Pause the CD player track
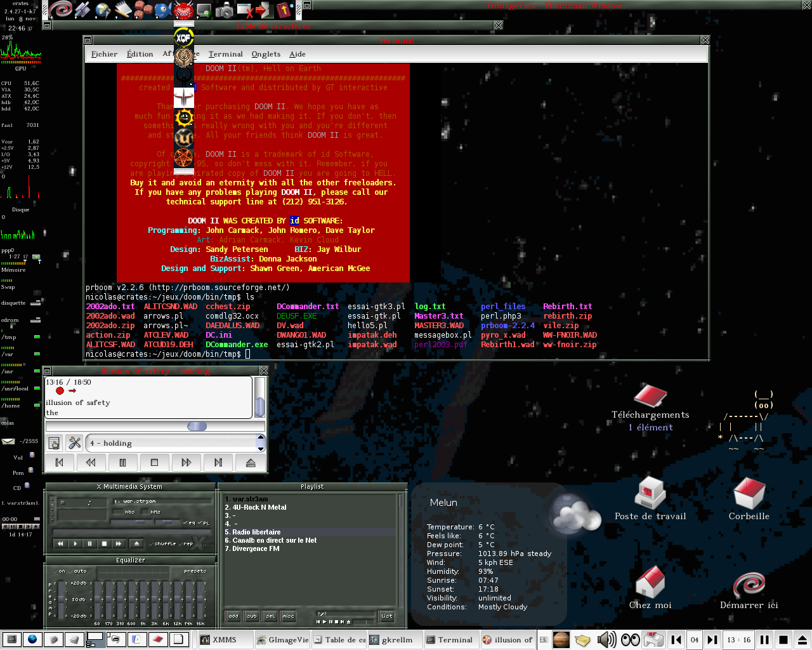The height and width of the screenshot is (650, 812). tap(122, 463)
